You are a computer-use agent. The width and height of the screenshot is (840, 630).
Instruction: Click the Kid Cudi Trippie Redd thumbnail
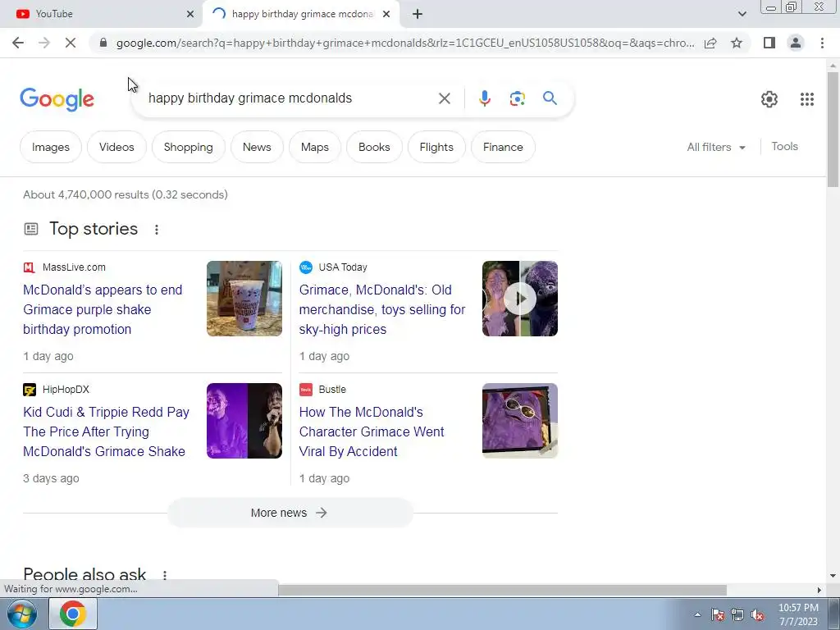[244, 421]
